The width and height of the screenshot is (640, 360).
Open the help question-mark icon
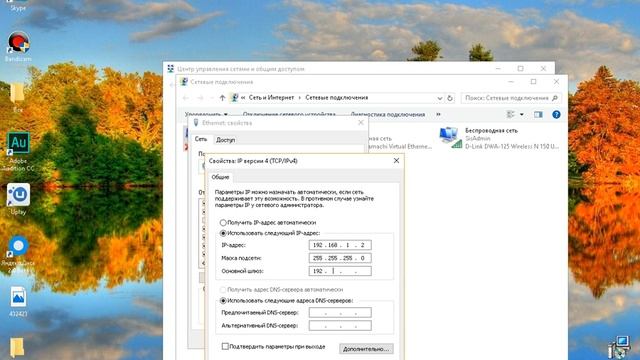point(556,115)
